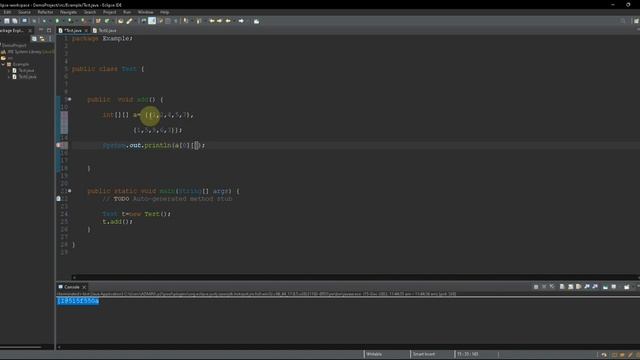Click the last toolbar icon after the Forward arrow
640x360 pixels.
pyautogui.click(x=256, y=21)
